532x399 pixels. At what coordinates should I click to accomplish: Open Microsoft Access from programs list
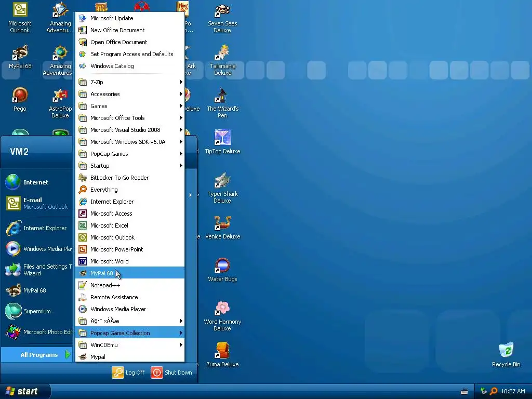[130, 214]
